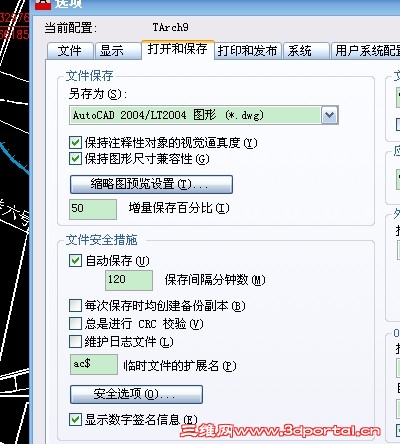Click the 临时文件的扩展名 field showing ac$
Image resolution: width=400 pixels, height=444 pixels.
[x=94, y=364]
